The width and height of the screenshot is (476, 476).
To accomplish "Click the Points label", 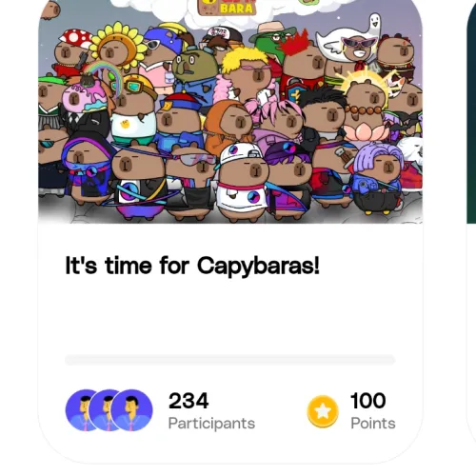I will click(x=373, y=423).
